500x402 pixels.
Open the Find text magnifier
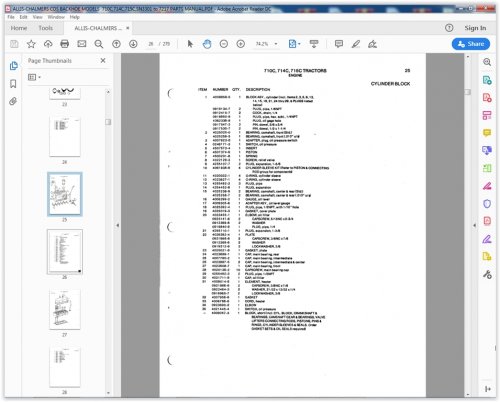click(x=99, y=44)
